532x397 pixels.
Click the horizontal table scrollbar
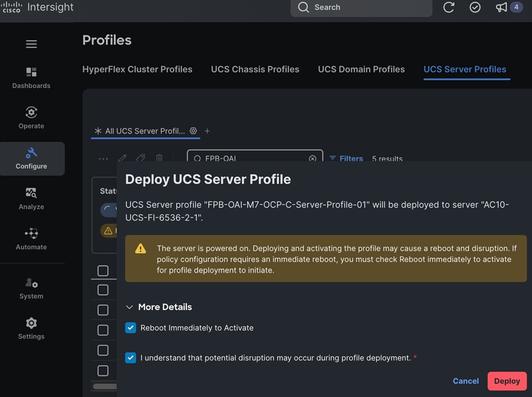click(105, 386)
